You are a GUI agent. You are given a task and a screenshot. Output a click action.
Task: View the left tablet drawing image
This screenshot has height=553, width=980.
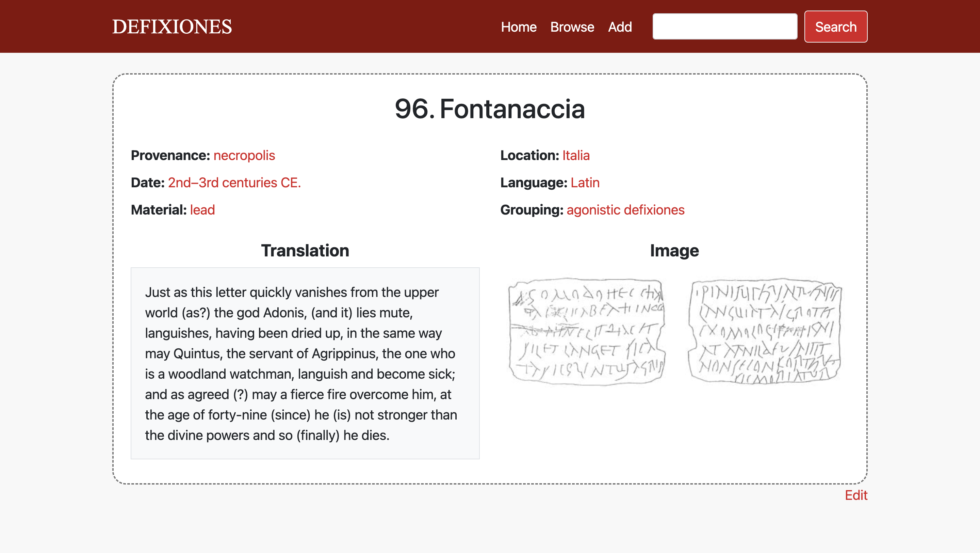point(587,331)
